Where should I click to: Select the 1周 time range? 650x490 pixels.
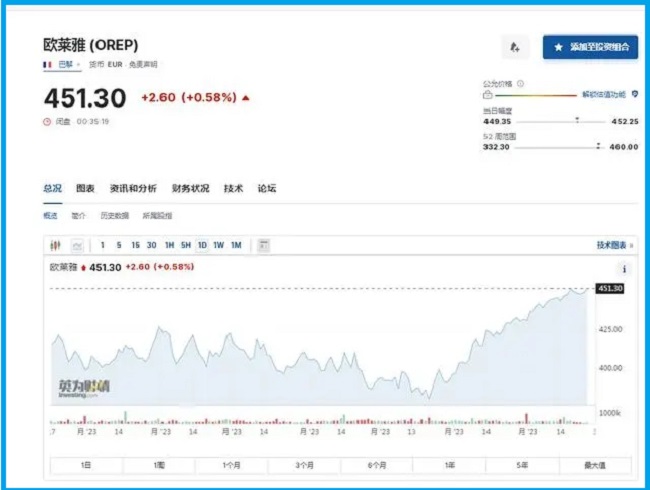[x=159, y=465]
